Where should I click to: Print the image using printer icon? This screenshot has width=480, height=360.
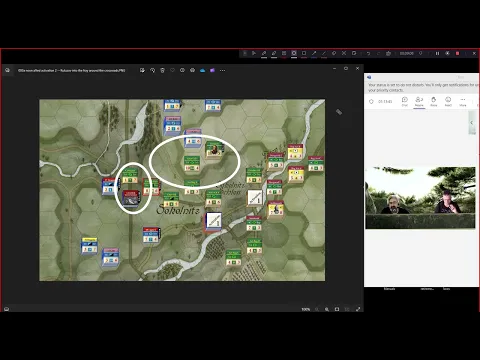point(192,70)
